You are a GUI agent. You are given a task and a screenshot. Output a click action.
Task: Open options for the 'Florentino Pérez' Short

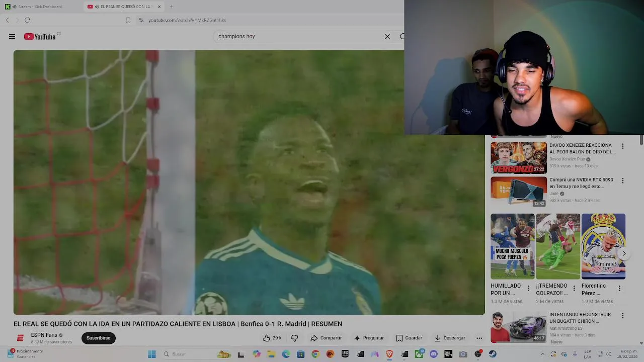619,289
